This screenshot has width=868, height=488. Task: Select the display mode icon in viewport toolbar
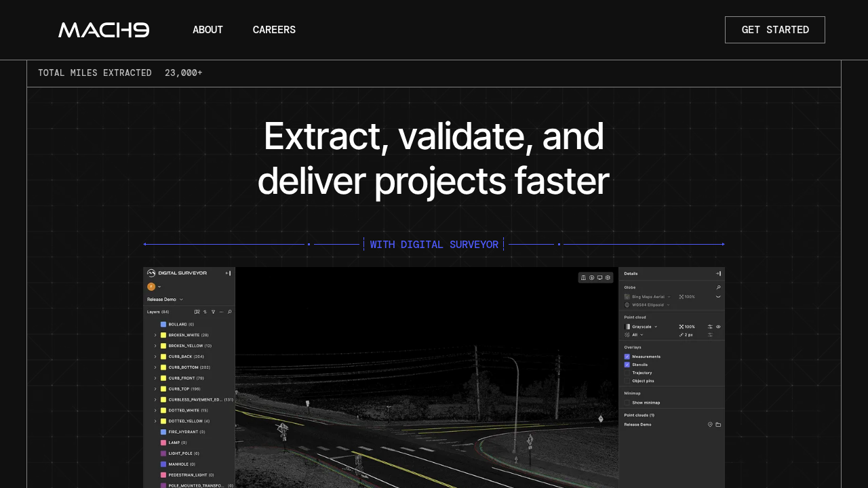[x=599, y=277]
